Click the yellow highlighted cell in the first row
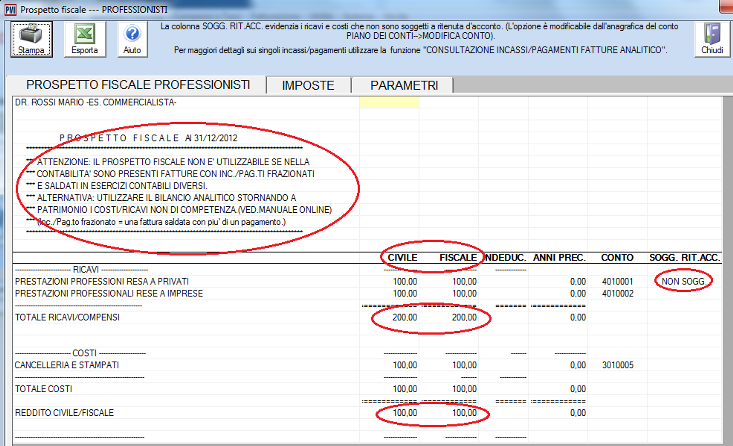 coord(388,102)
